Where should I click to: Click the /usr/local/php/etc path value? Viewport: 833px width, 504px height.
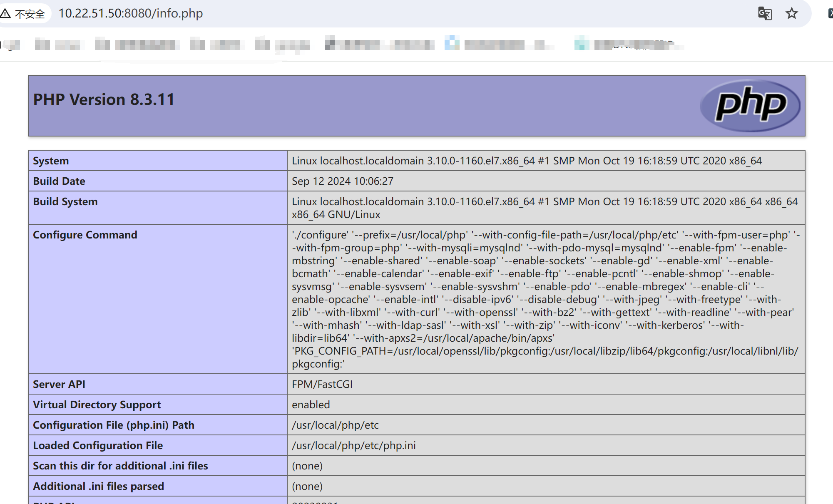(x=335, y=425)
